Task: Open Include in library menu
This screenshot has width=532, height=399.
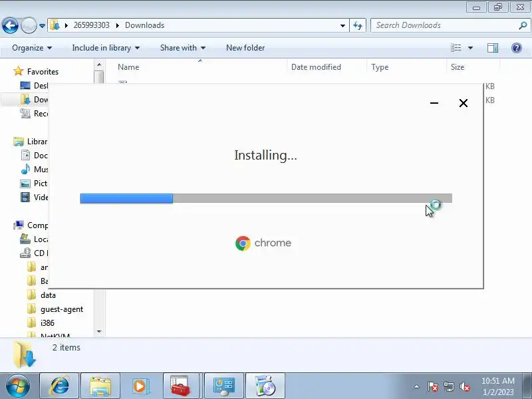Action: pos(106,48)
